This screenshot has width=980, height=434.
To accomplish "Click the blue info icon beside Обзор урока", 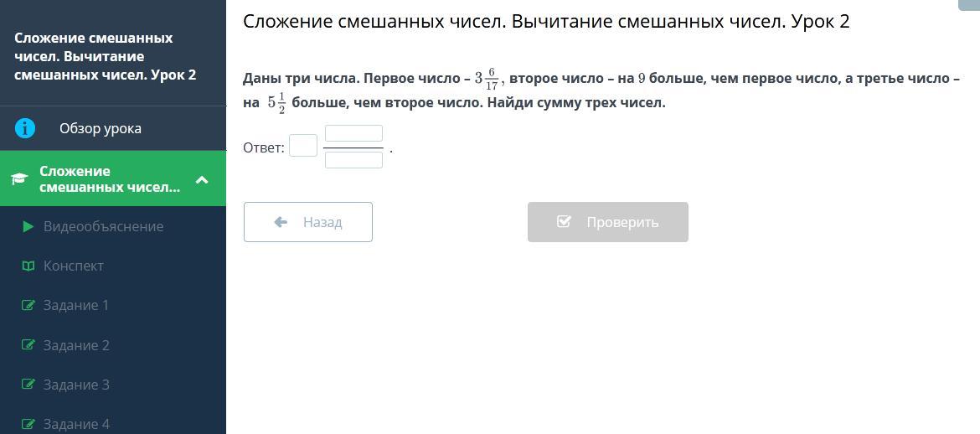I will 25,128.
